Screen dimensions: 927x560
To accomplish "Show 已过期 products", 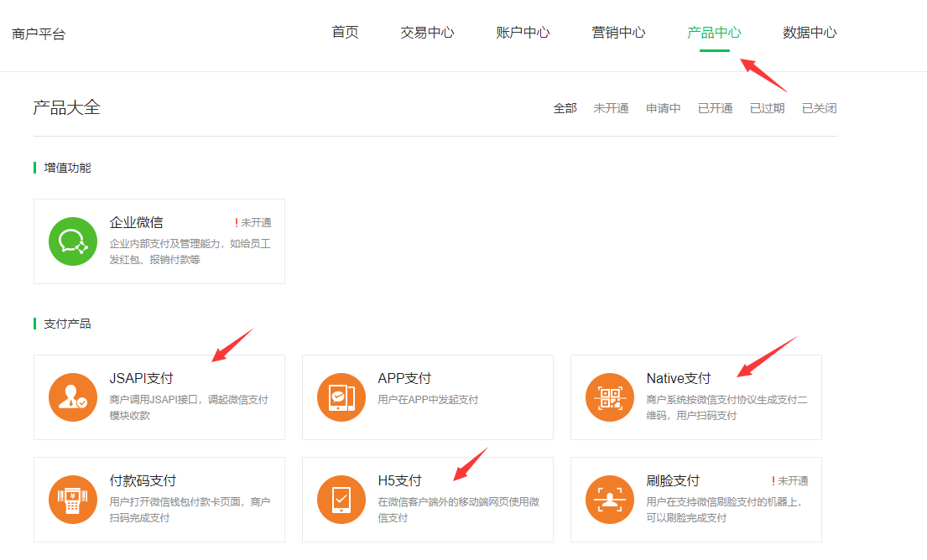I will pos(767,108).
